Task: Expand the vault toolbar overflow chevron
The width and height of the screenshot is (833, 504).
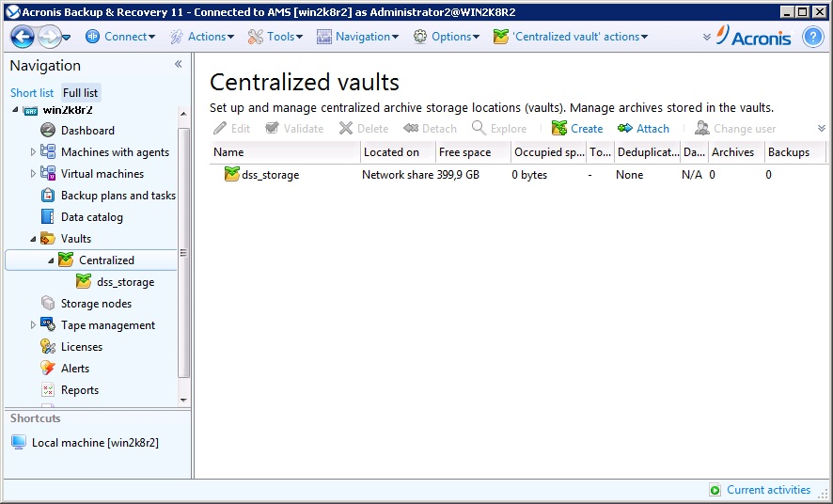Action: pyautogui.click(x=822, y=129)
